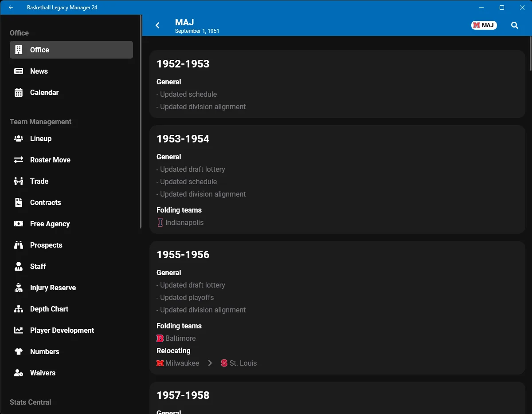532x414 pixels.
Task: Open the Office menu item
Action: tap(71, 50)
